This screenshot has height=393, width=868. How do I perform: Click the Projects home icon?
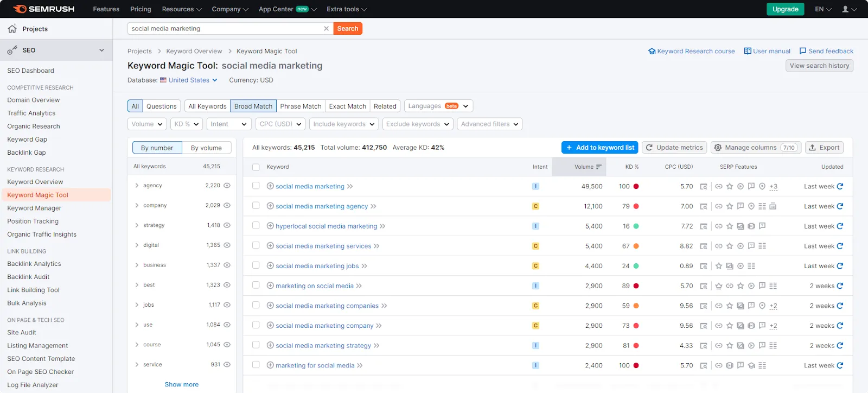[x=12, y=29]
